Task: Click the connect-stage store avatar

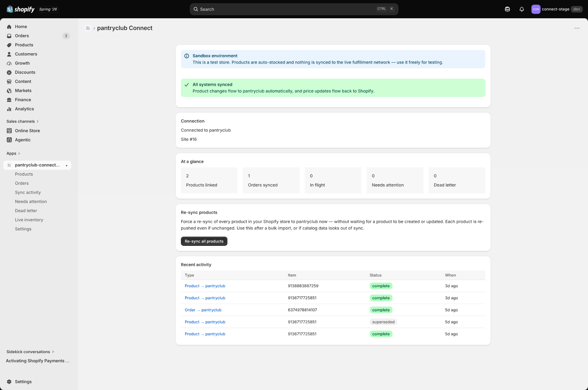Action: (536, 9)
